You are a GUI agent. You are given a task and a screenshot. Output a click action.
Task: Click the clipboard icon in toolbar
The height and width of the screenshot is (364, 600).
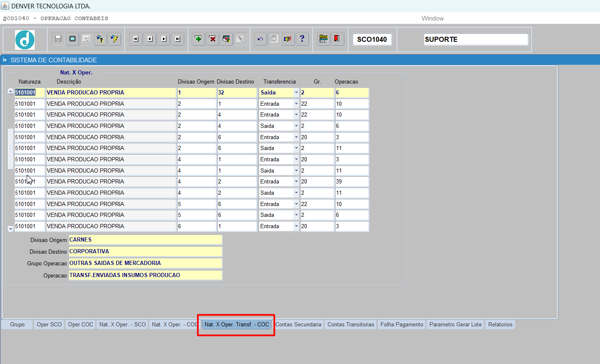click(274, 39)
